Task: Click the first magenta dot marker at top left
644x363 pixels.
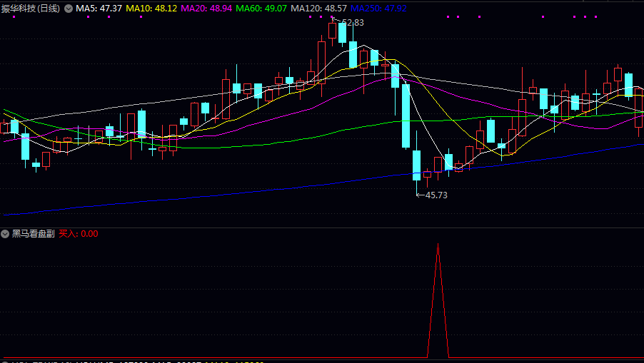Action: (14, 17)
